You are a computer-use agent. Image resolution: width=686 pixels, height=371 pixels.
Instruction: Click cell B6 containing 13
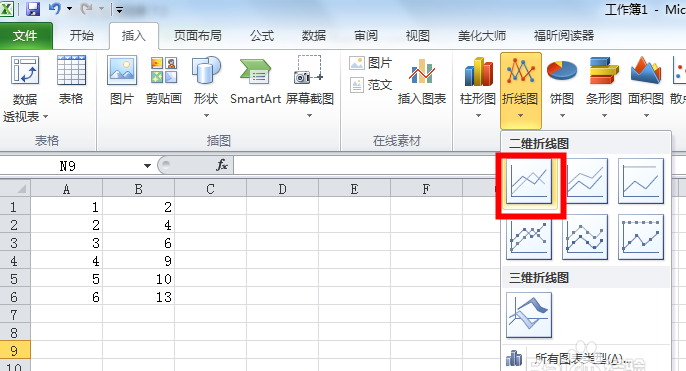tap(138, 297)
